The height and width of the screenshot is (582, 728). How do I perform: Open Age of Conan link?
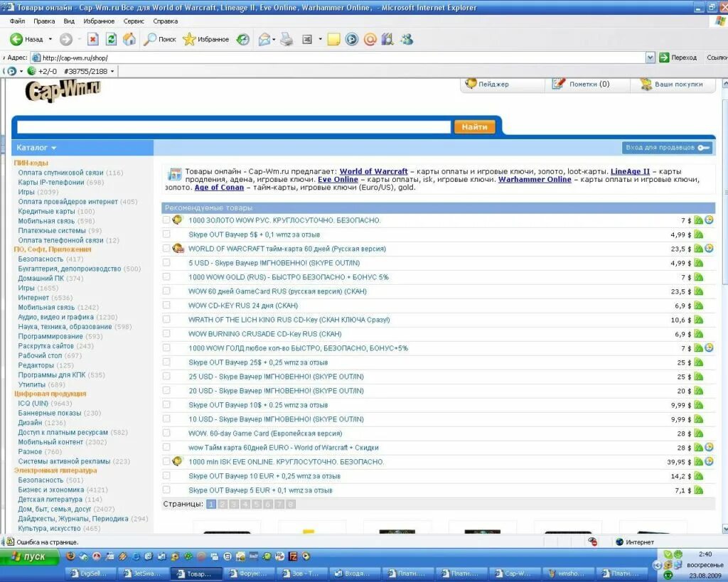[219, 188]
